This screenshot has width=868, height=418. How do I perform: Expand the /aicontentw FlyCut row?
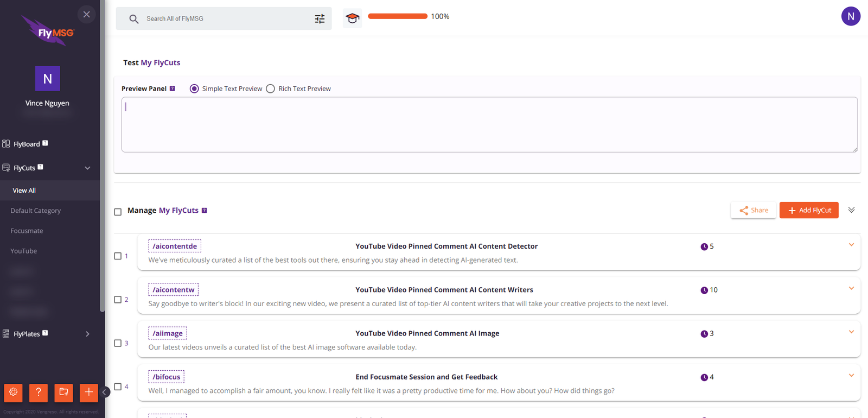point(851,288)
